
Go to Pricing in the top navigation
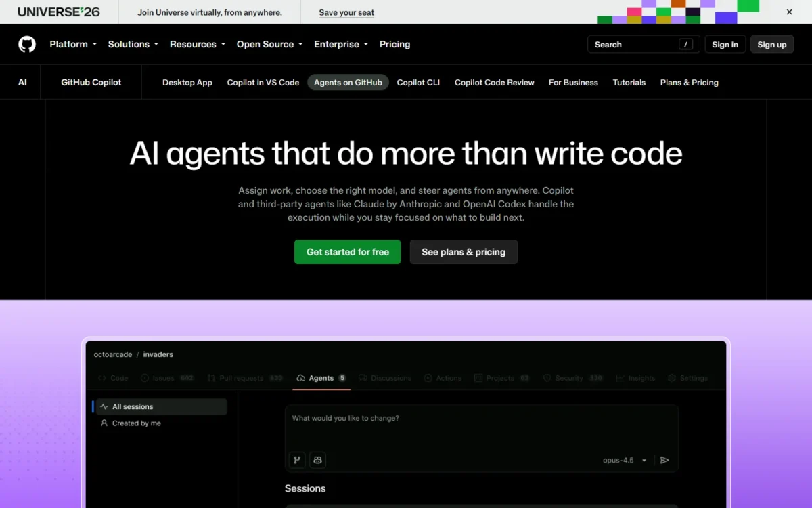[x=394, y=45]
